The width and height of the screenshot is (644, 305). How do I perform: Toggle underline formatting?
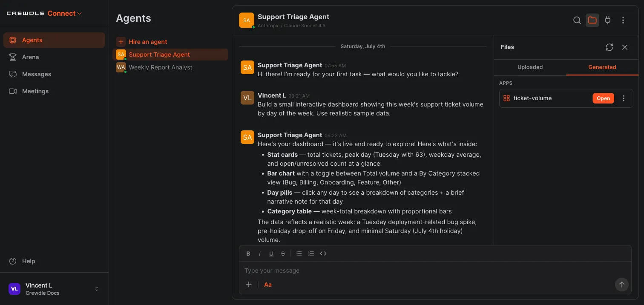(x=271, y=253)
